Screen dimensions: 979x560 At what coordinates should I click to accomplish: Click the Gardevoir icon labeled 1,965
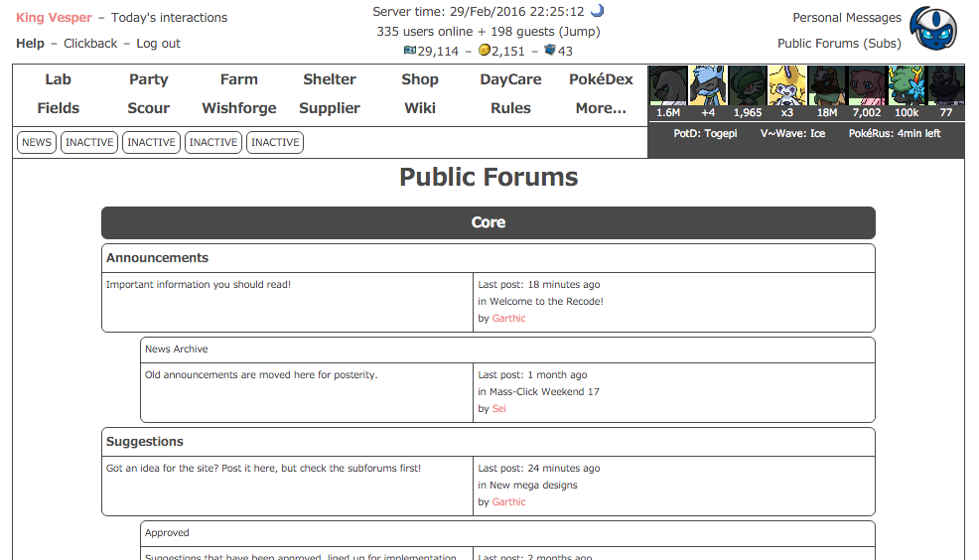tap(748, 86)
